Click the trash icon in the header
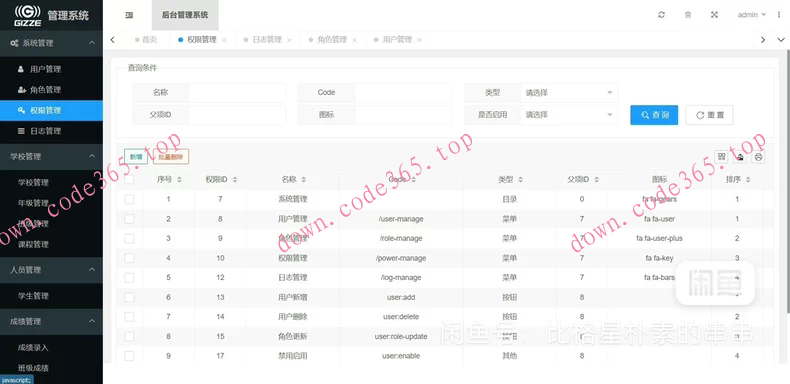Screen dimensions: 790x384 [x=688, y=15]
